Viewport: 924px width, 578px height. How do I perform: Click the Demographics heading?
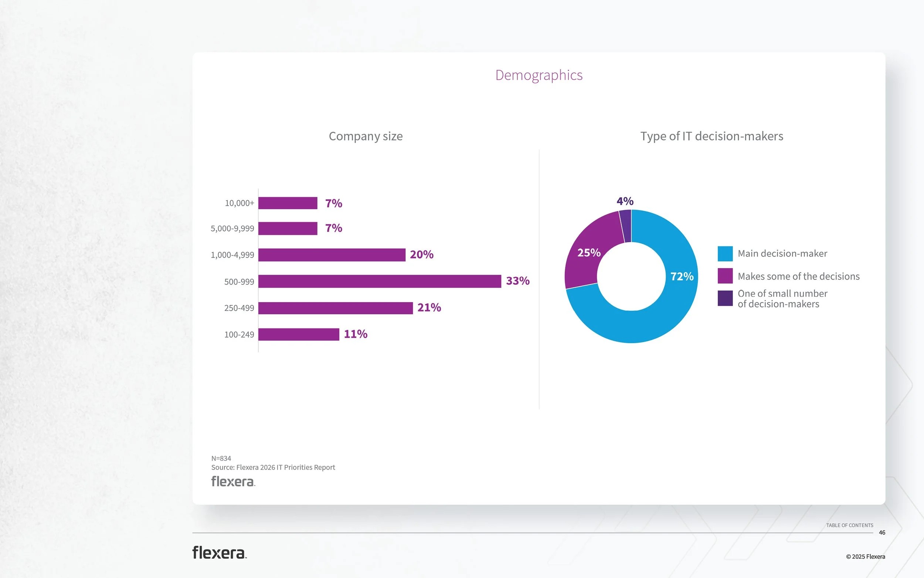(x=539, y=75)
